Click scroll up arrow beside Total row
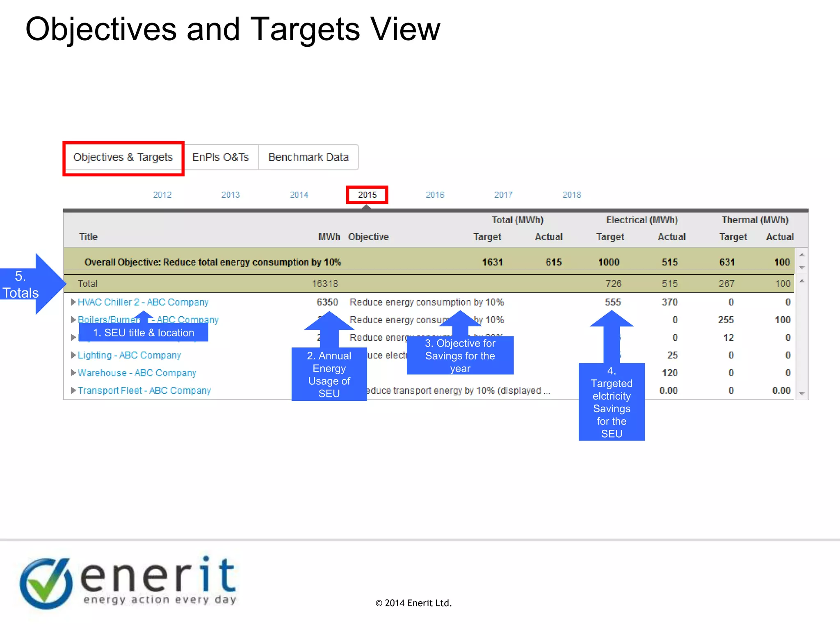This screenshot has width=840, height=630. tap(802, 281)
